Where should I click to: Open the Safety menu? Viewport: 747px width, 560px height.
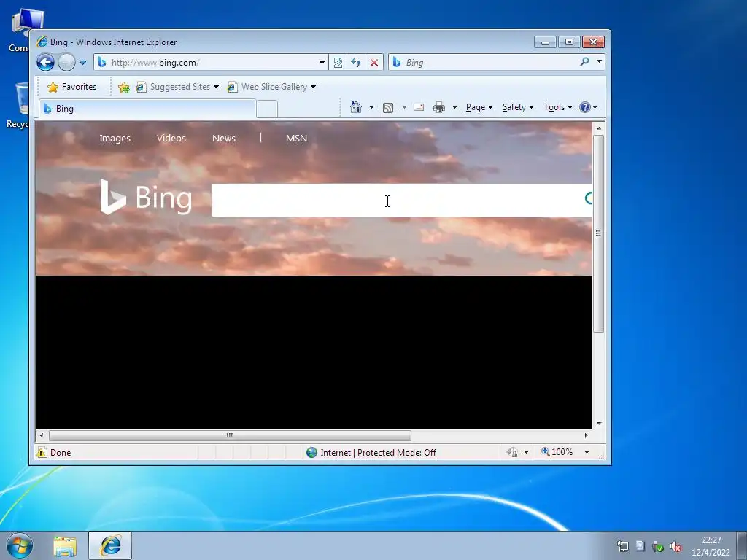click(518, 107)
